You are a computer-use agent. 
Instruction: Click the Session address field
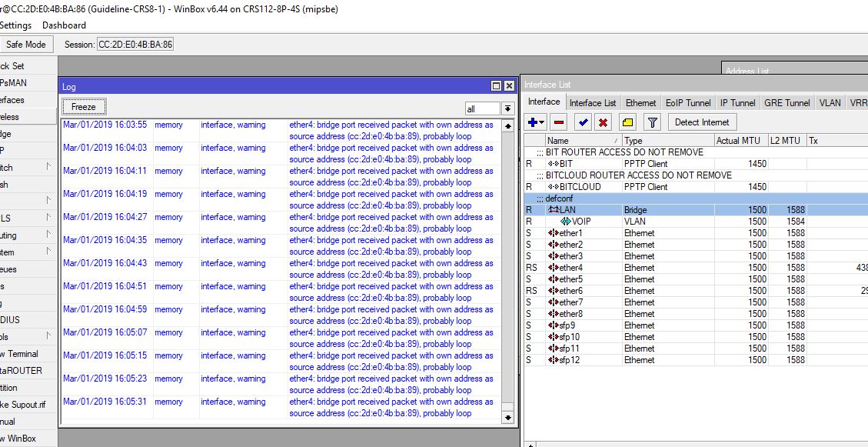(135, 45)
